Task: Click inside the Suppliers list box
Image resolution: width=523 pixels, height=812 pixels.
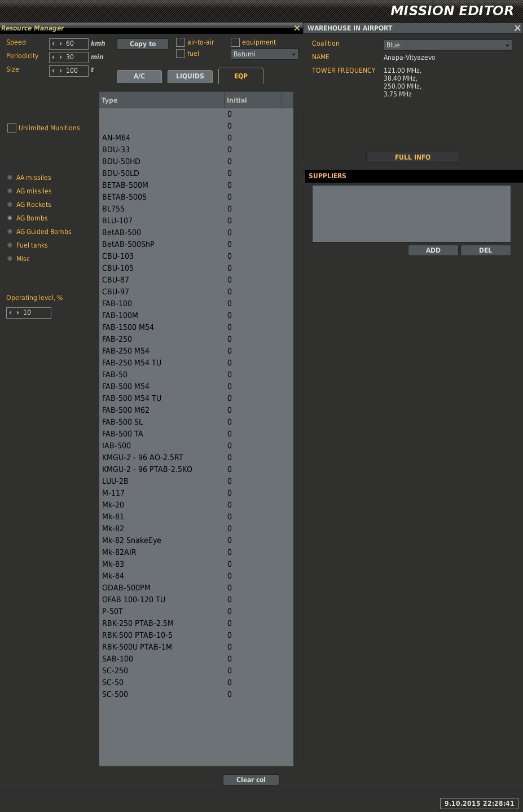Action: [411, 214]
